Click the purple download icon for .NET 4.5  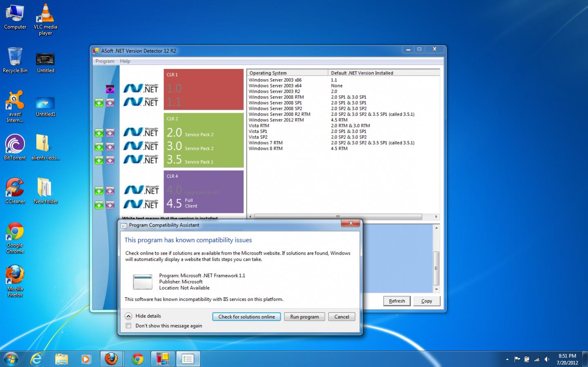(110, 205)
